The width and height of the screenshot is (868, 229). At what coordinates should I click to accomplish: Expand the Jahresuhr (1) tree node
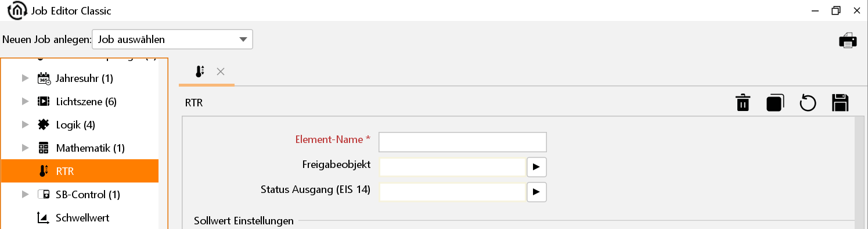coord(25,78)
